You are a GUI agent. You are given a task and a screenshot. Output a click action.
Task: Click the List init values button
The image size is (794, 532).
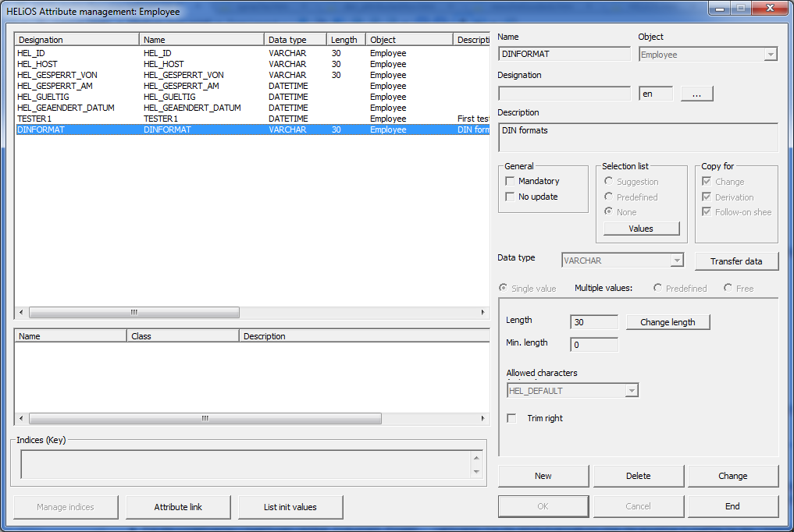pyautogui.click(x=290, y=507)
